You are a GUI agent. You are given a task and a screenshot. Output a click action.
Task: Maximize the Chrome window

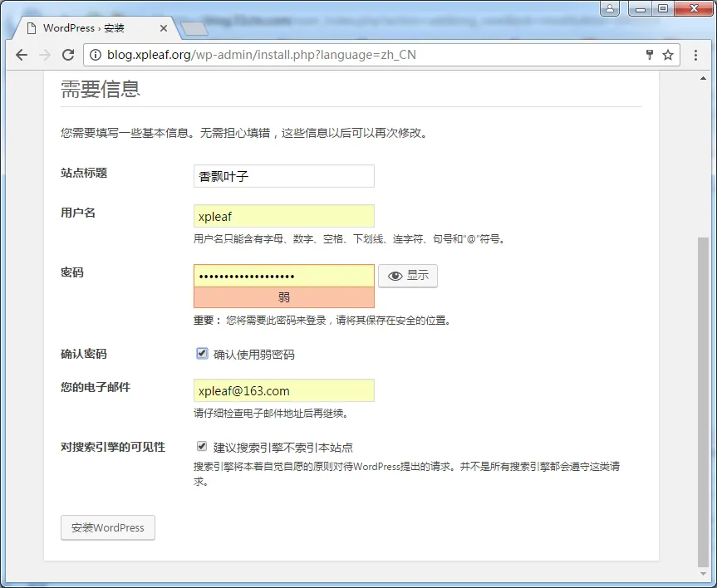(663, 8)
